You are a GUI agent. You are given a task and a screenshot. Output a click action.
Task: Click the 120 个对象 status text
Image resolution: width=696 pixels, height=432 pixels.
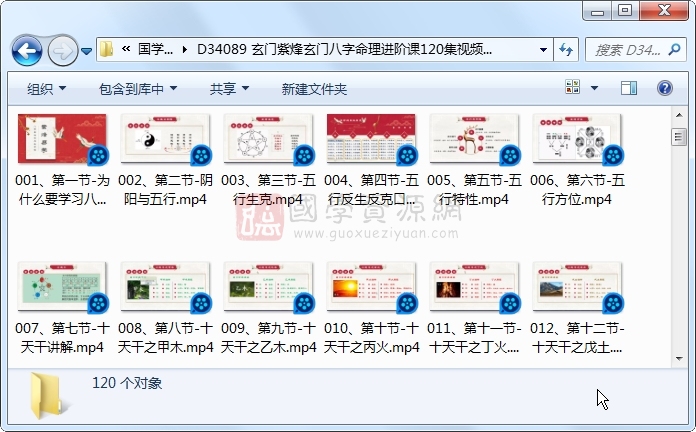click(x=127, y=383)
